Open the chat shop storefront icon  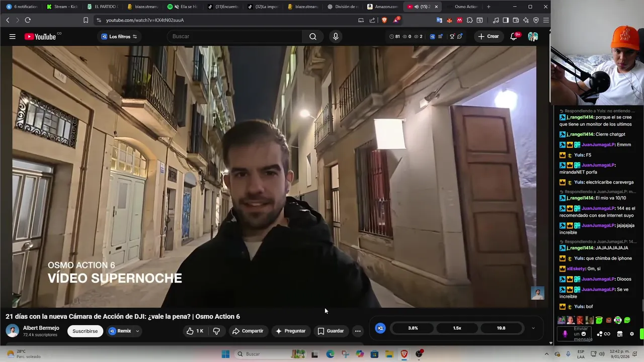[620, 334]
